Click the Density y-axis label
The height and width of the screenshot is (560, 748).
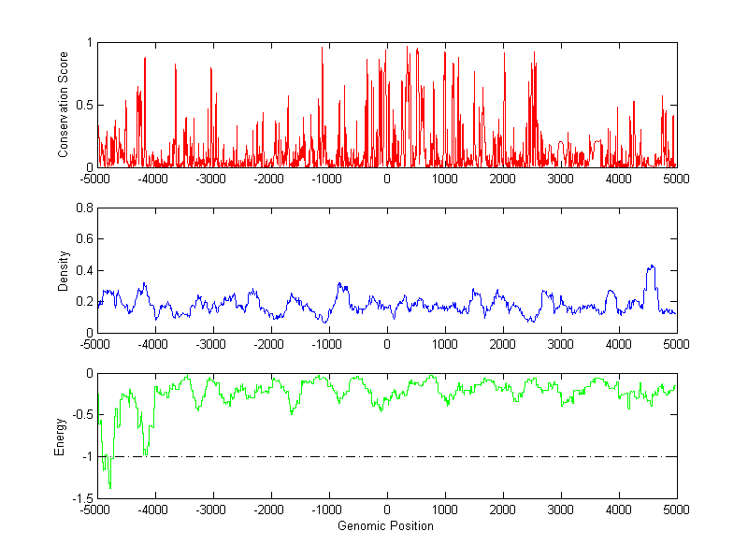[x=63, y=270]
